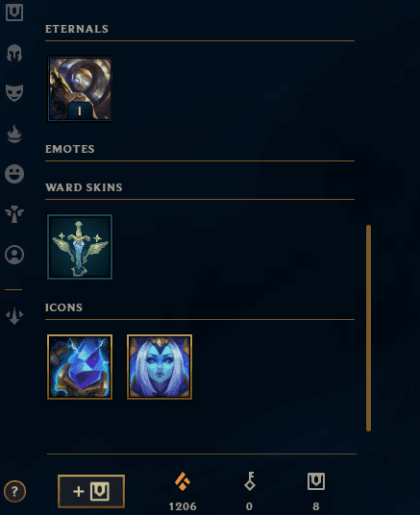Click the key fragment counter icon
The image size is (420, 515).
[250, 481]
